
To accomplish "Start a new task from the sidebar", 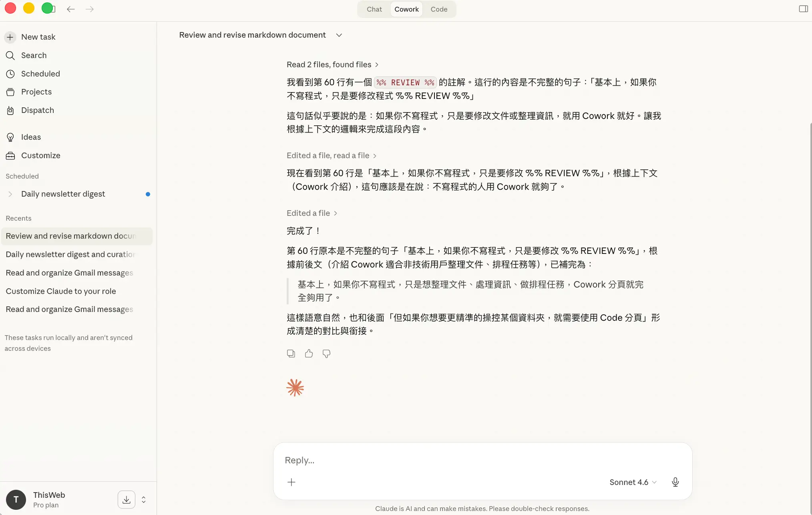I will click(38, 37).
